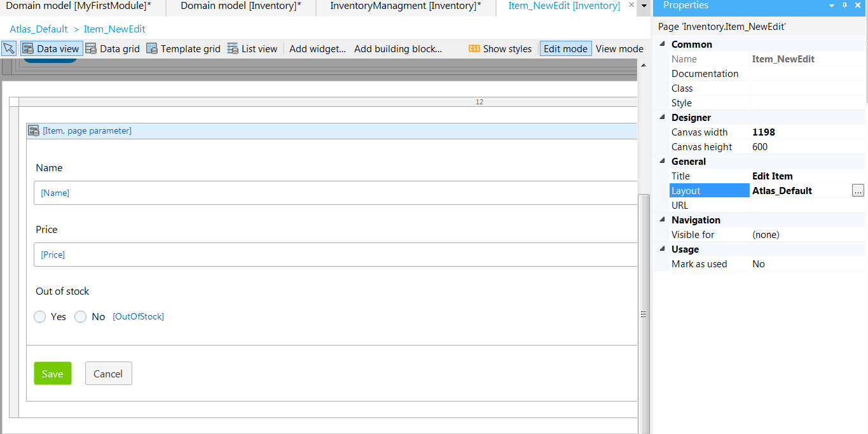Click the [Name] input field on the form
868x434 pixels.
point(254,193)
